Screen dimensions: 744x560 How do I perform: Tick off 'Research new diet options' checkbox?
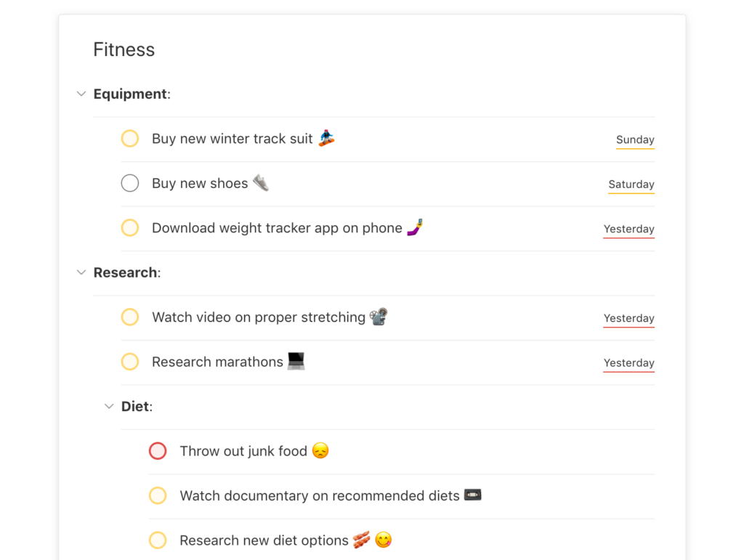tap(158, 540)
